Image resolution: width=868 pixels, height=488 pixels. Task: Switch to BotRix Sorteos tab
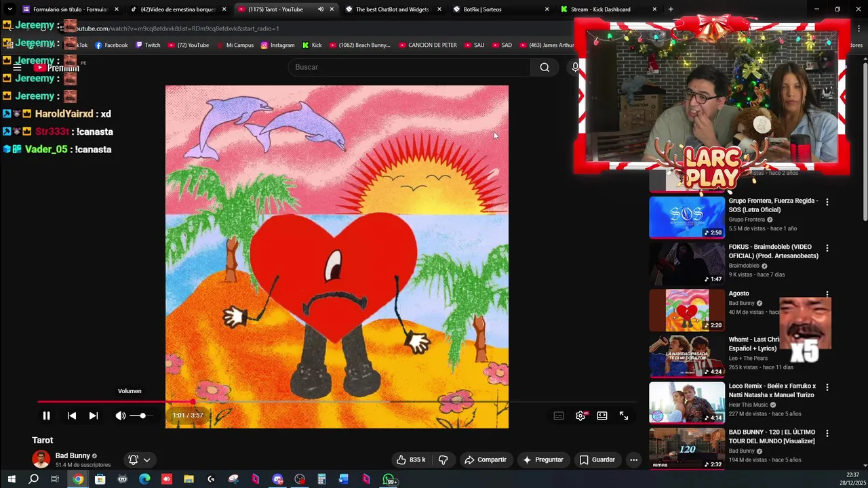[x=500, y=9]
